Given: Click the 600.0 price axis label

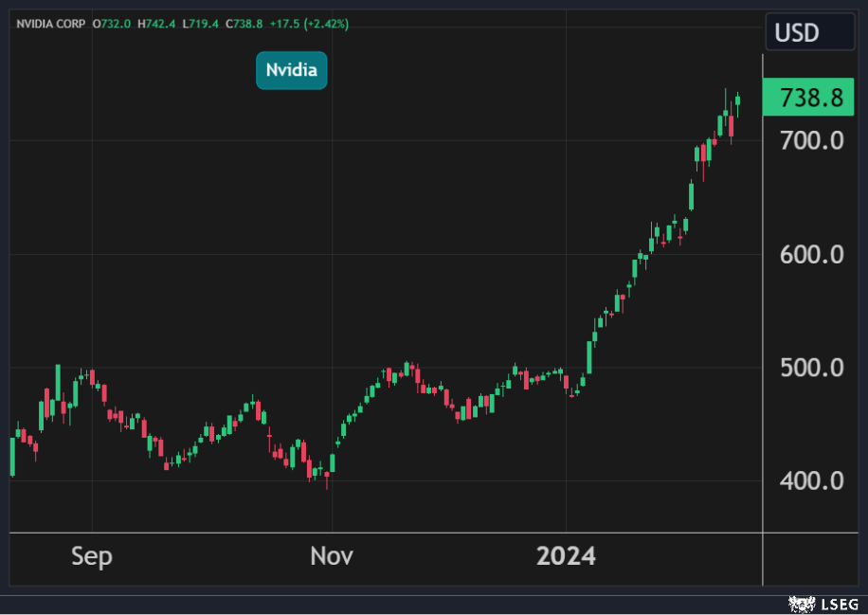Looking at the screenshot, I should [x=811, y=255].
